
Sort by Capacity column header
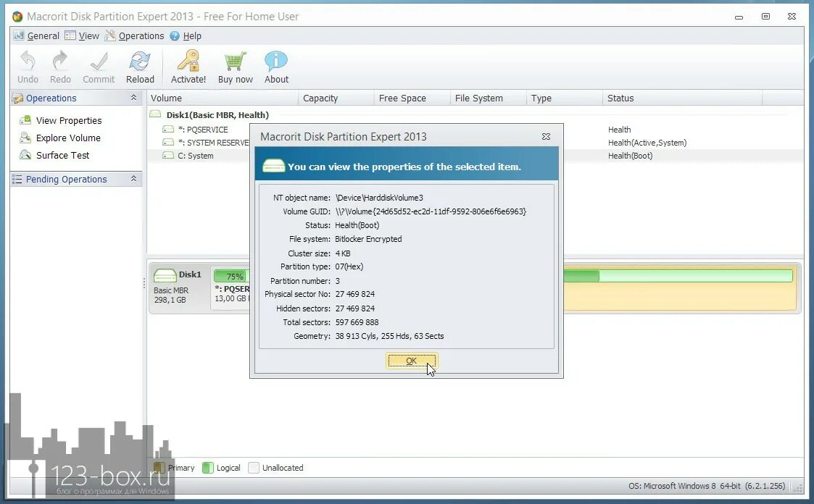coord(336,98)
